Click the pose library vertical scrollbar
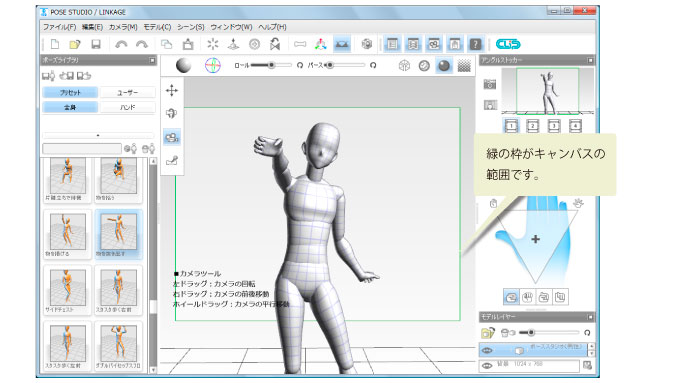This screenshot has height=383, width=695. [x=153, y=265]
